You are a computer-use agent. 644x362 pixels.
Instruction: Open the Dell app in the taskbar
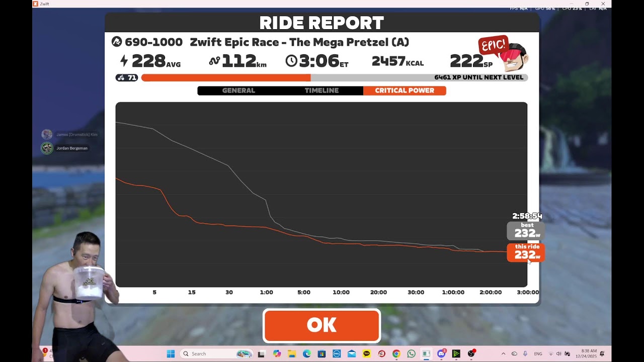[337, 354]
